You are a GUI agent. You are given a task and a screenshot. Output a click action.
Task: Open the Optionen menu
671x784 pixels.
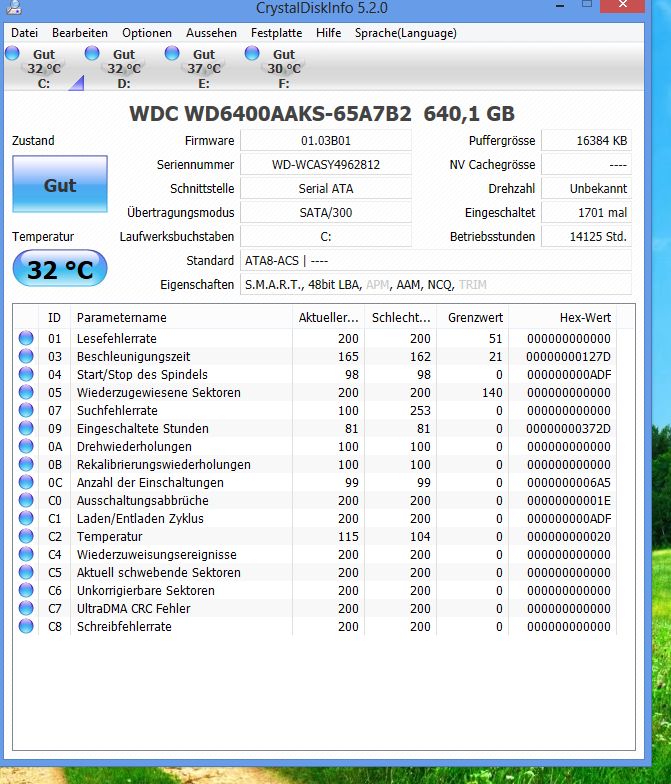tap(147, 33)
